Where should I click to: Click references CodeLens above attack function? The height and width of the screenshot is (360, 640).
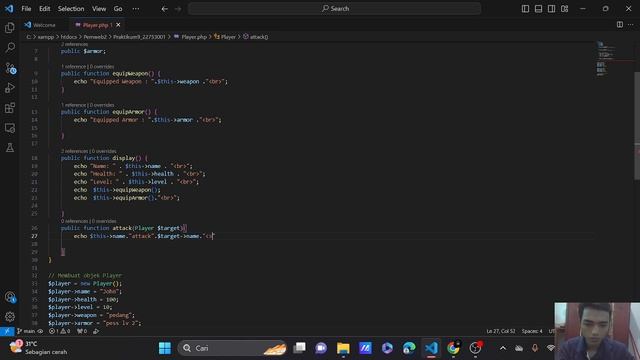click(x=89, y=221)
